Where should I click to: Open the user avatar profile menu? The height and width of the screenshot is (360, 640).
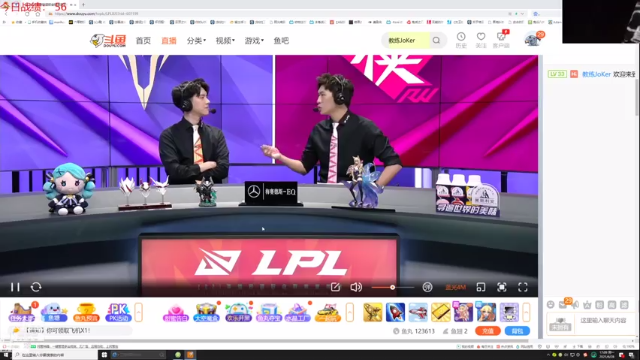point(533,39)
